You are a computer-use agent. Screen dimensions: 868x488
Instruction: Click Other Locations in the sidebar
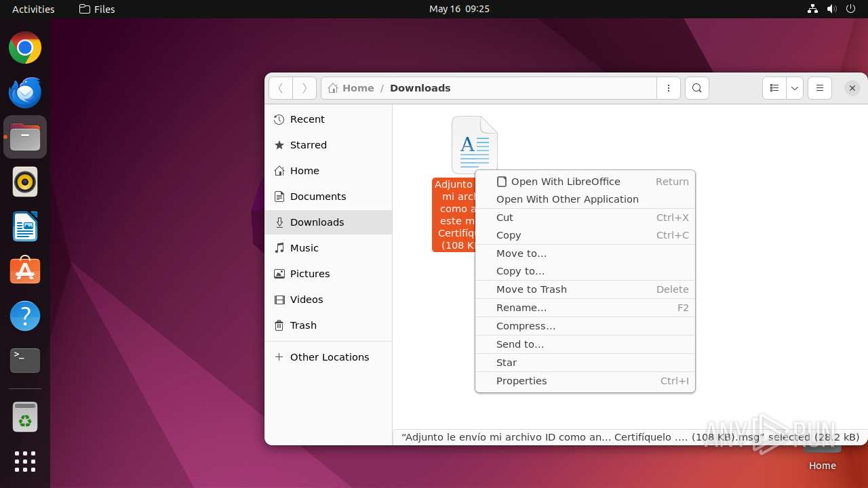[328, 357]
